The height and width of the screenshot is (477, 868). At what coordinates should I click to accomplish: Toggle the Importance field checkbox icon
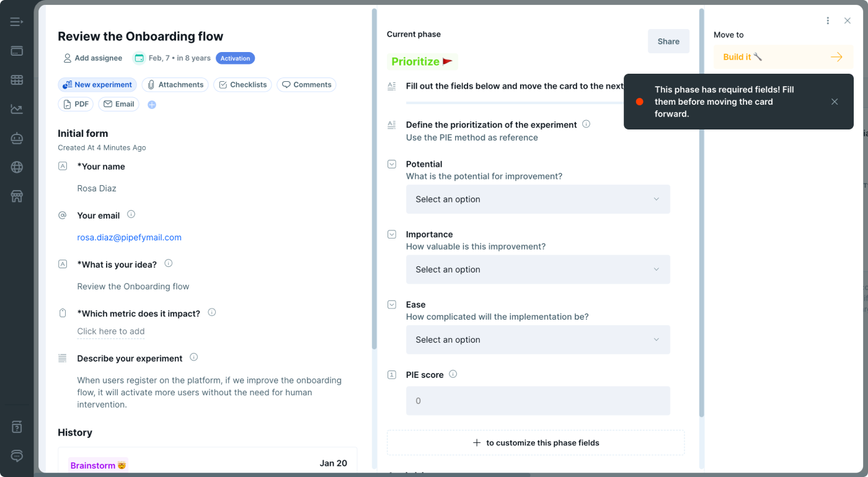tap(391, 234)
